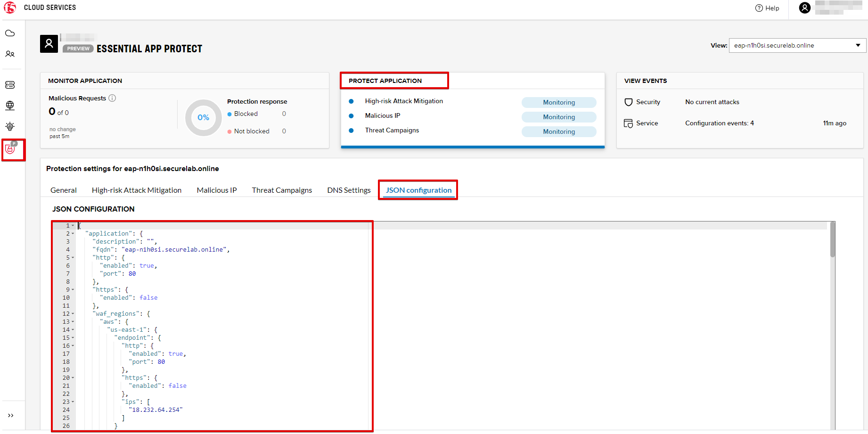Click the Service icon in View Events

click(x=629, y=123)
